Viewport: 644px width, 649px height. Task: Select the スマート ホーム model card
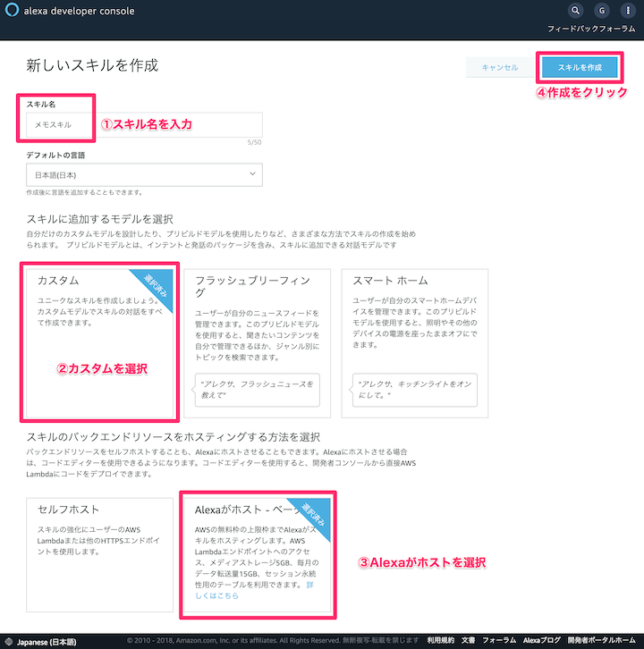click(x=414, y=343)
